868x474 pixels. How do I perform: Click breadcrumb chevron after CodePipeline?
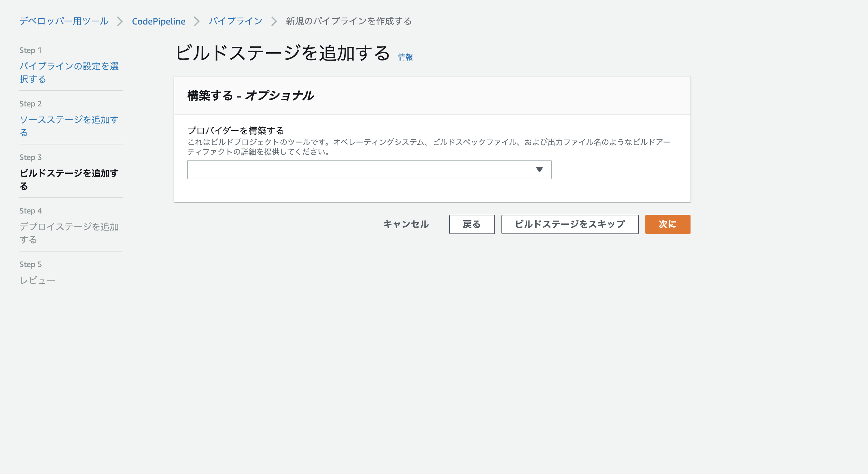coord(197,22)
